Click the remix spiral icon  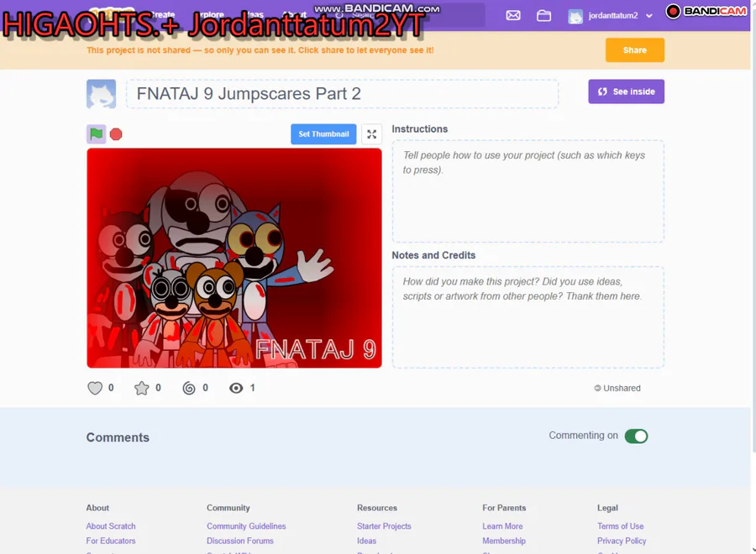189,388
